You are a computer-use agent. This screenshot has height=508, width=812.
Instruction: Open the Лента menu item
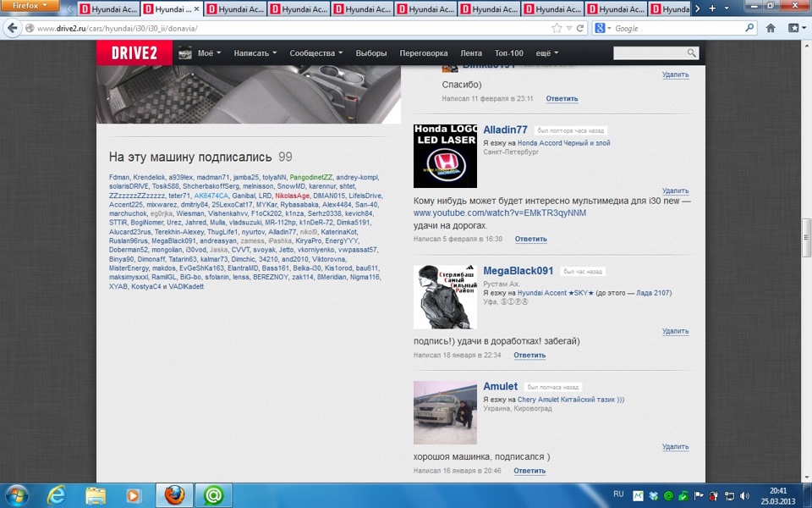pyautogui.click(x=471, y=52)
